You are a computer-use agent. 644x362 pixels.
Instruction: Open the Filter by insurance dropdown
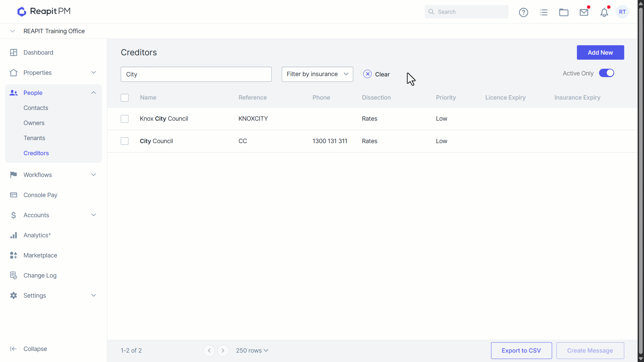click(317, 74)
